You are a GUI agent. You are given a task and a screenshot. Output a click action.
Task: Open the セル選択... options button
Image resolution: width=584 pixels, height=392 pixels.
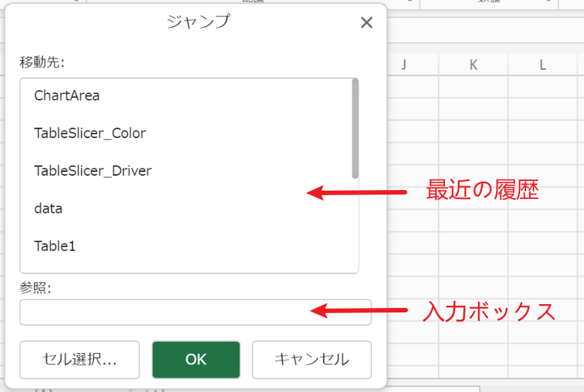79,359
